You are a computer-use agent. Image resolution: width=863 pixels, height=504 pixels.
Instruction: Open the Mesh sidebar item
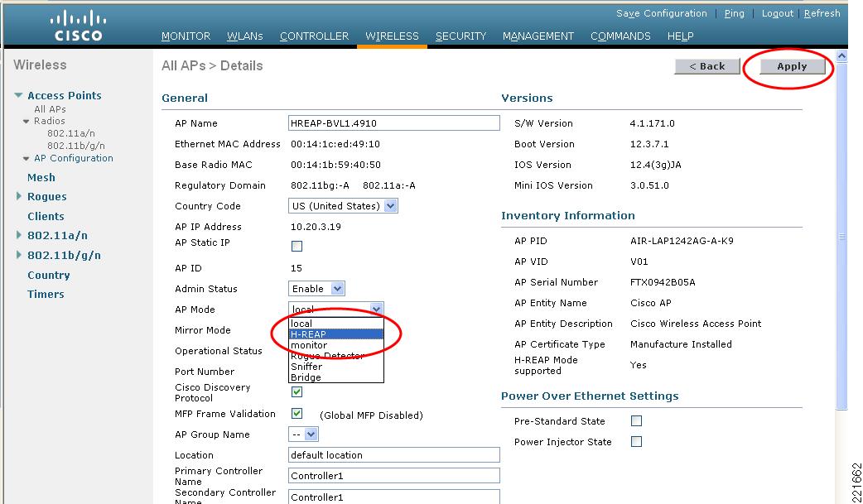41,177
